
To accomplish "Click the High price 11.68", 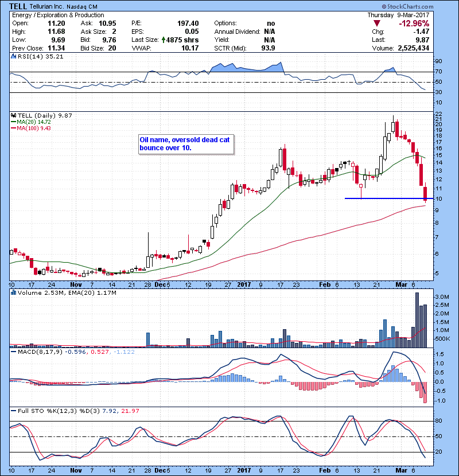I will [x=56, y=32].
